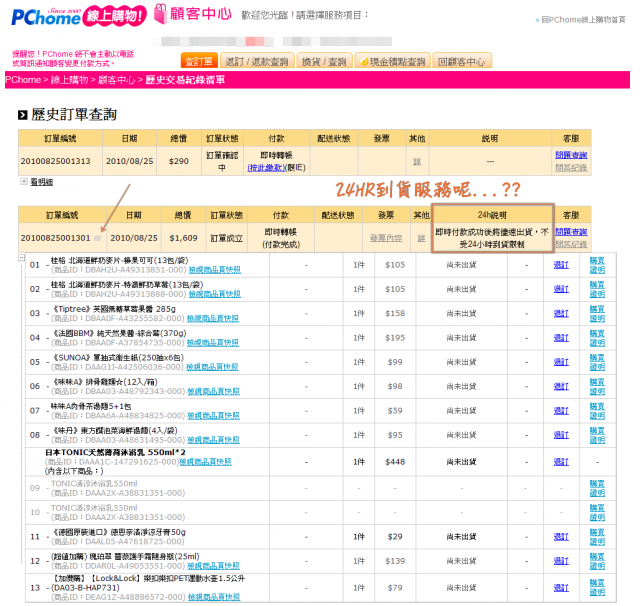Open 購買證明 for item 08 味丹
This screenshot has width=640, height=606.
point(597,435)
